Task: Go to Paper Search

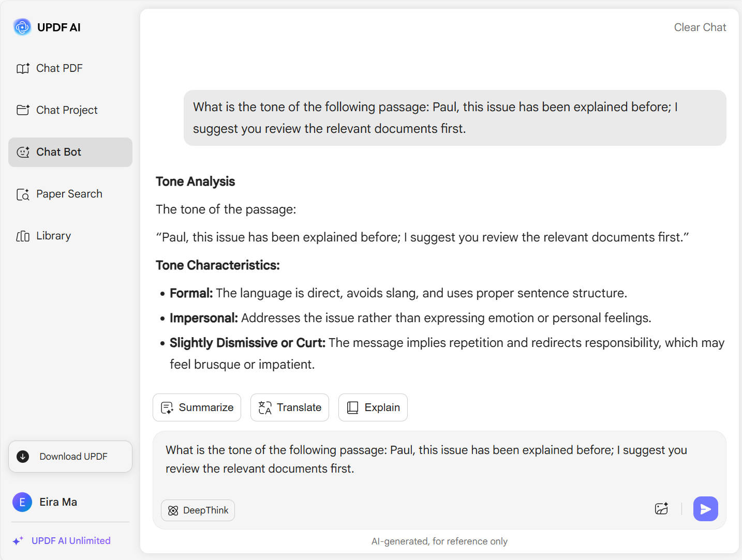Action: (69, 194)
